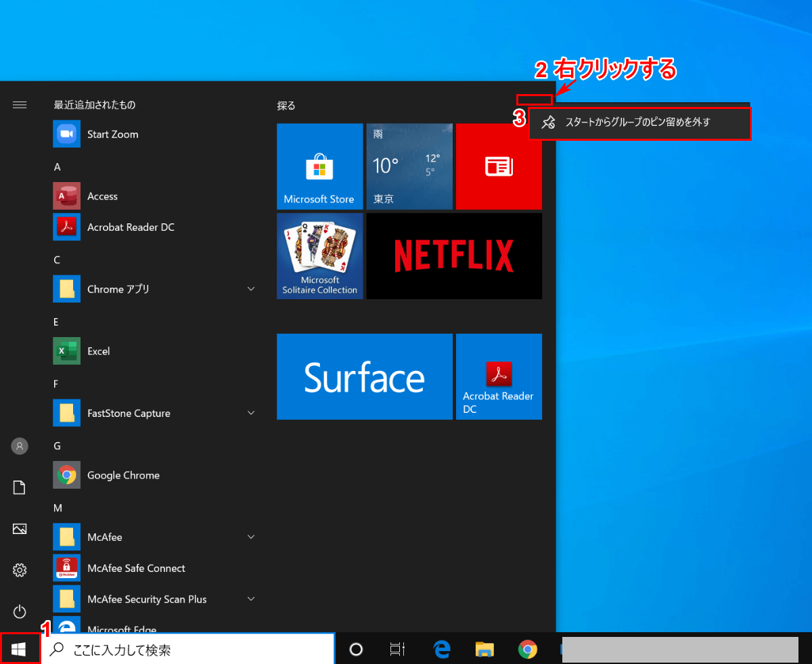Open Settings gear in Start sidebar
Screen dimensions: 812x664
[x=20, y=570]
